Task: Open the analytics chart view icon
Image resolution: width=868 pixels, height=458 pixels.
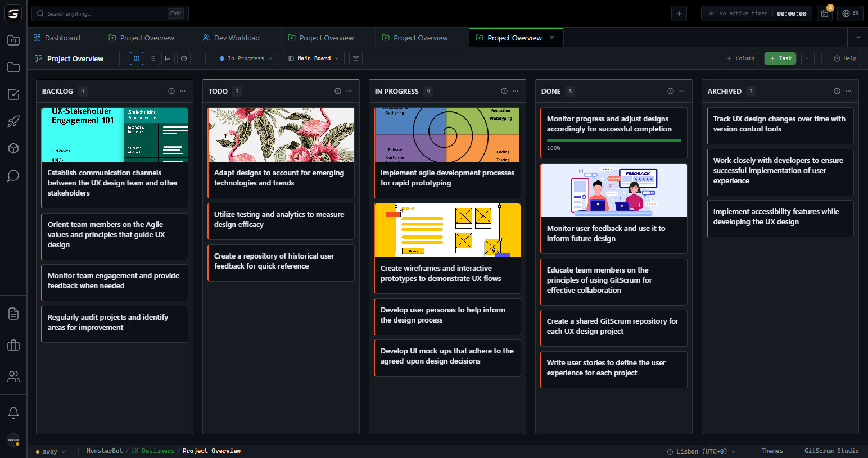Action: (x=168, y=58)
